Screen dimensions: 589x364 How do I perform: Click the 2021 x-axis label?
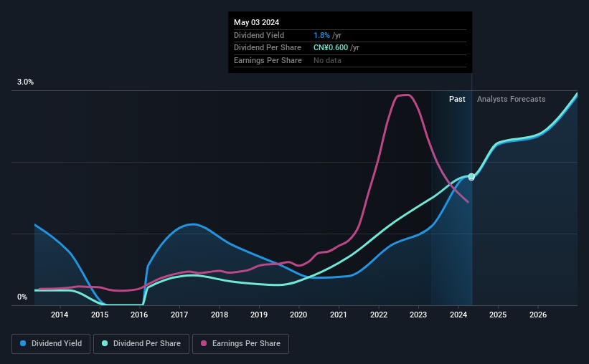coord(339,315)
